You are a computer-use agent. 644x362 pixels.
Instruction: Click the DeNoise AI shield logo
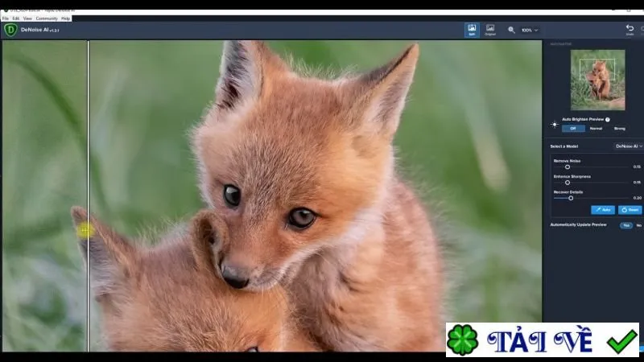[10, 30]
